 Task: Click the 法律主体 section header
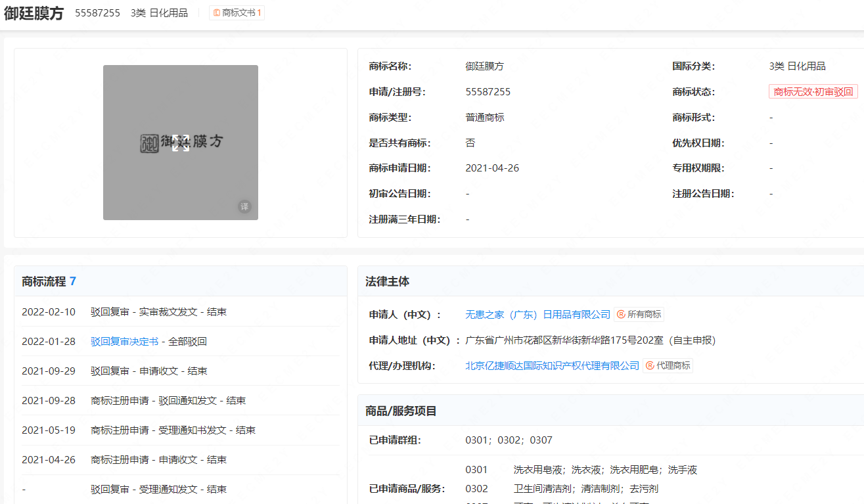pyautogui.click(x=387, y=281)
